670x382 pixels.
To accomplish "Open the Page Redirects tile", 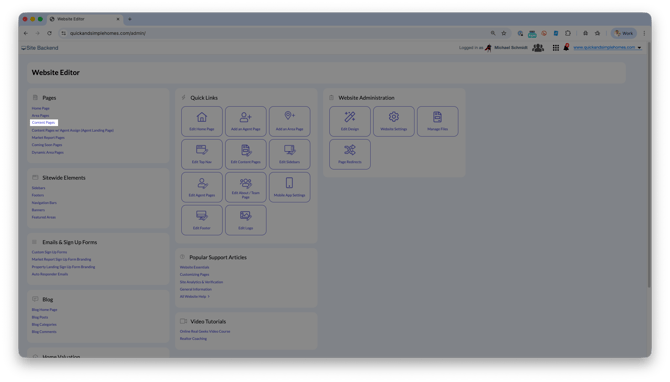I will (350, 154).
